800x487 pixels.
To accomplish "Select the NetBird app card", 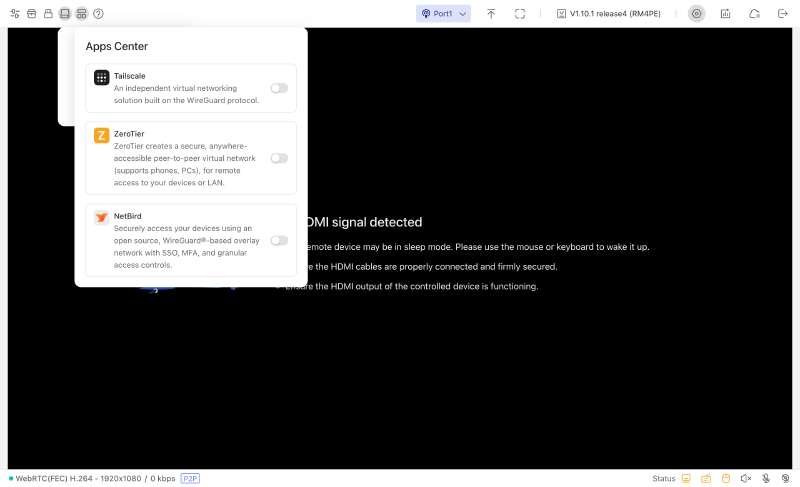I will [191, 240].
